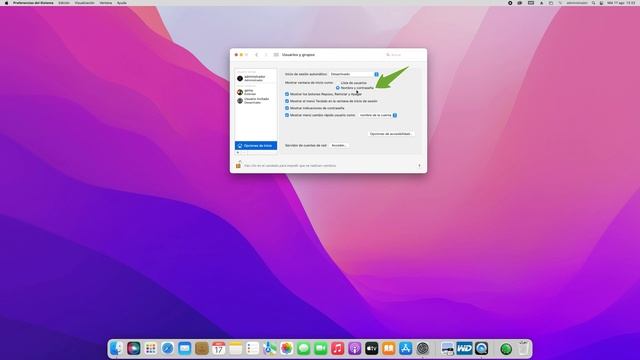Open the green globe app in the Dock

506,349
